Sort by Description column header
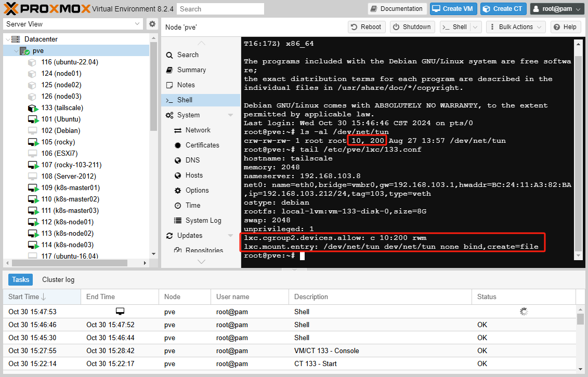This screenshot has height=377, width=588. (x=380, y=297)
